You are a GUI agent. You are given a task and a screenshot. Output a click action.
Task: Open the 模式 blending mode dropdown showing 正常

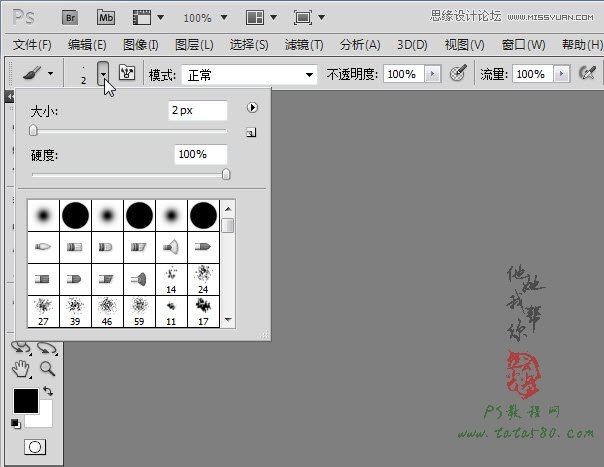[249, 74]
